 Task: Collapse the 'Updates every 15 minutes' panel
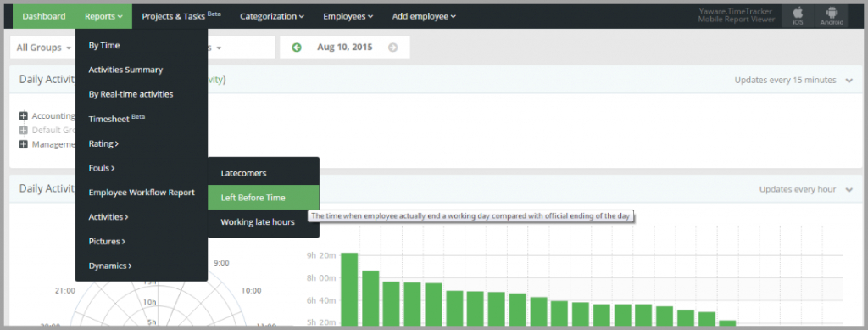point(849,81)
